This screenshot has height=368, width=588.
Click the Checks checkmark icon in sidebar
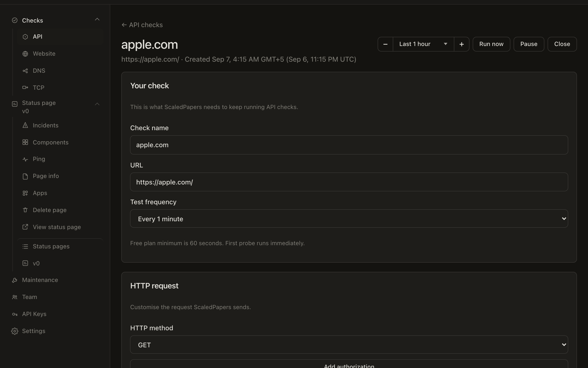pyautogui.click(x=14, y=20)
